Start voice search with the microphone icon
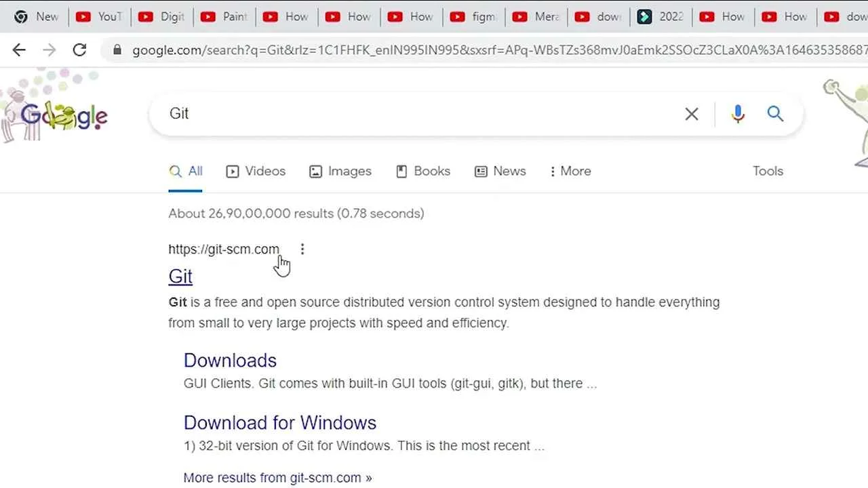The height and width of the screenshot is (488, 868). tap(738, 114)
